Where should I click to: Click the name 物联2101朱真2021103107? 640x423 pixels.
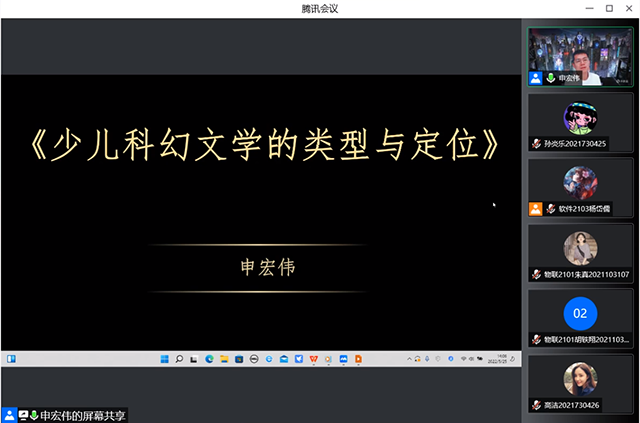[587, 274]
